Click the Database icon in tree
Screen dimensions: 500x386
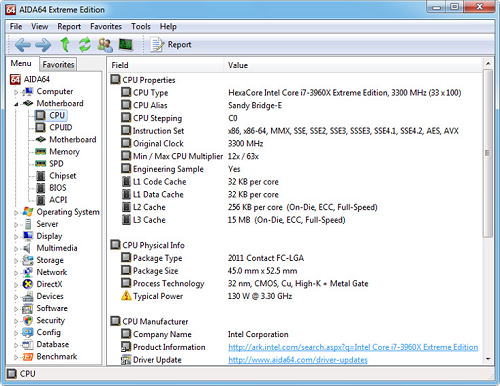(x=28, y=345)
